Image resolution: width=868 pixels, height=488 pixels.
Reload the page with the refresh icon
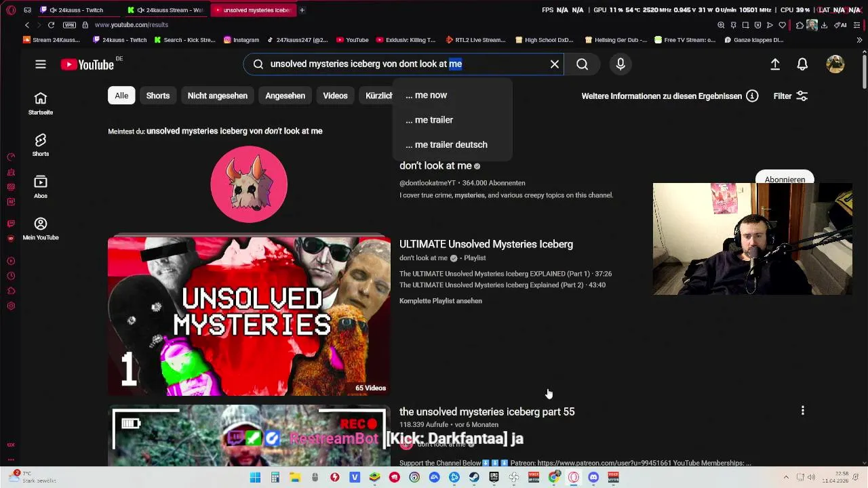click(x=51, y=25)
